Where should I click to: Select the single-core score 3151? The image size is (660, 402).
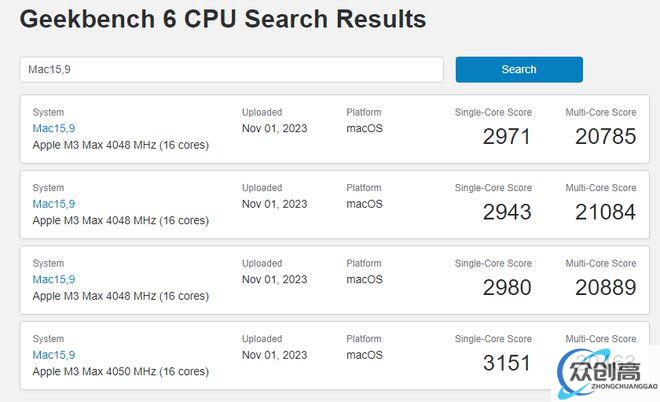506,363
